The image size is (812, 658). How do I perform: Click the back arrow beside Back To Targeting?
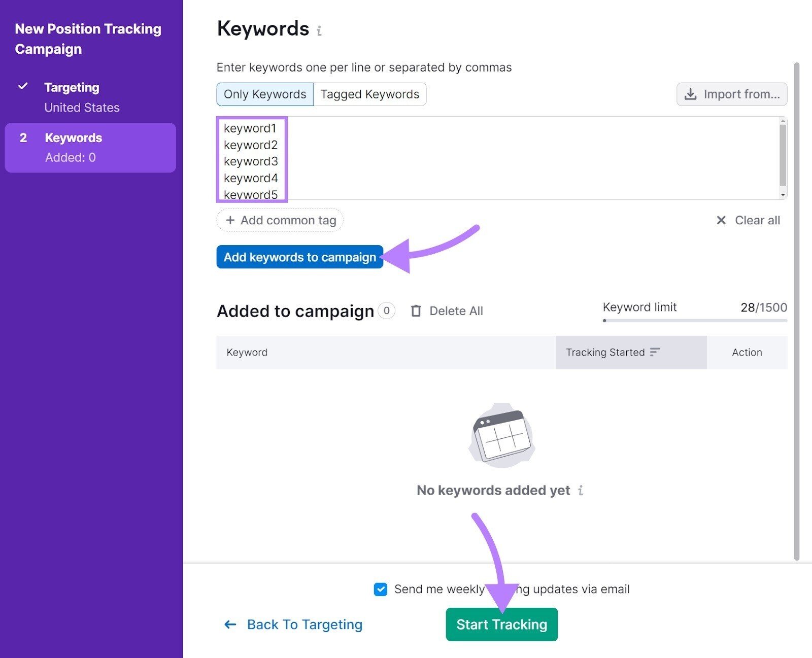tap(230, 625)
